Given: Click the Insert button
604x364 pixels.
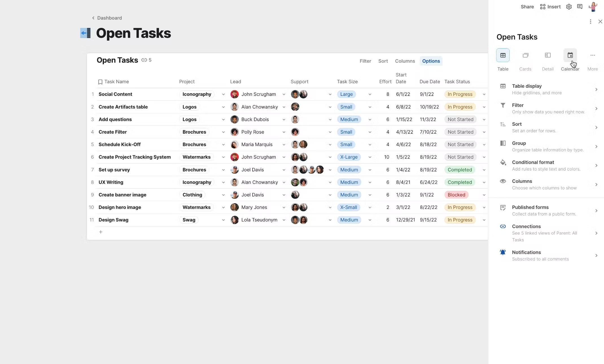Looking at the screenshot, I should point(550,7).
